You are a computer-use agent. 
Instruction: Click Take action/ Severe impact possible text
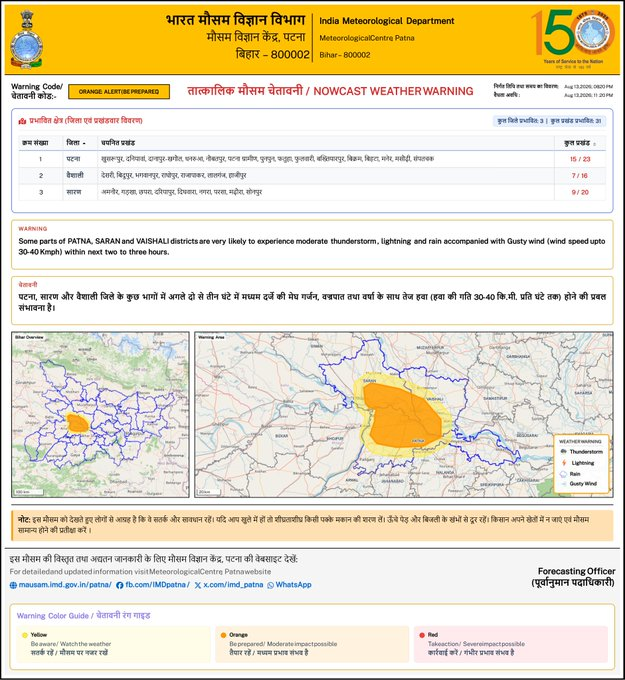point(476,644)
